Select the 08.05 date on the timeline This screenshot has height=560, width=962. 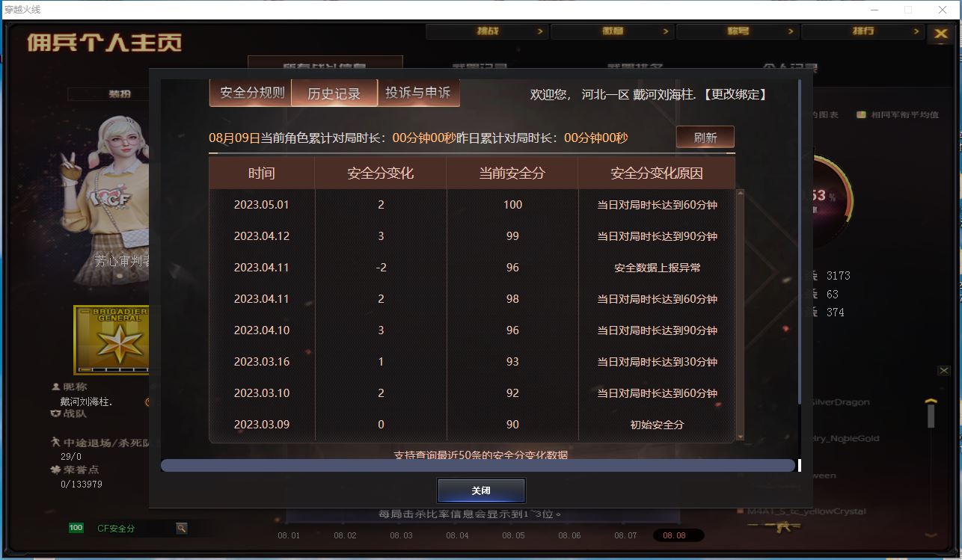point(513,535)
